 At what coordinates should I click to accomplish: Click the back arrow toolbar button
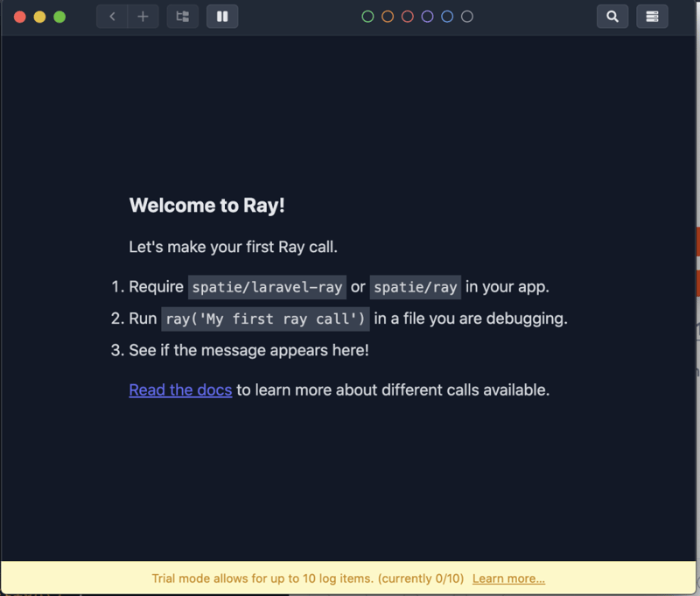click(112, 17)
